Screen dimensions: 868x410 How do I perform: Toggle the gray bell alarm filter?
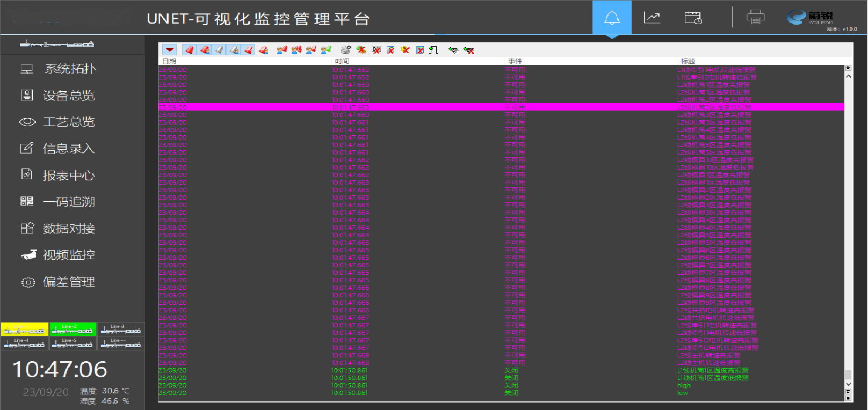click(219, 50)
